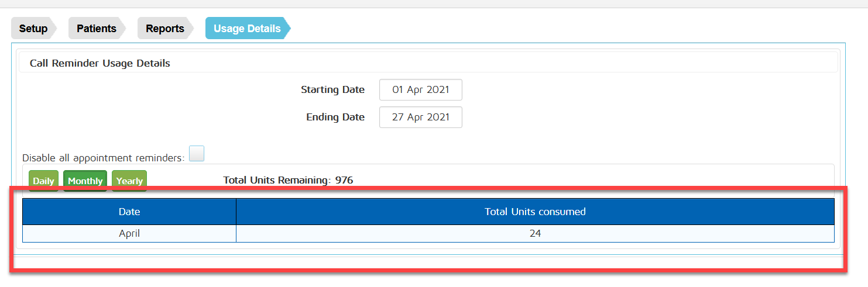
Task: Click the Call Reminder Usage Details heading
Action: tap(100, 63)
